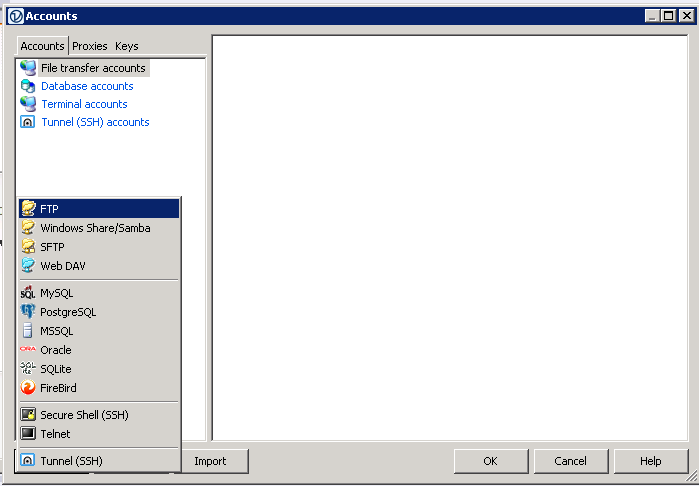Confirm with the OK button
Viewport: 699px width, 486px height.
[490, 461]
